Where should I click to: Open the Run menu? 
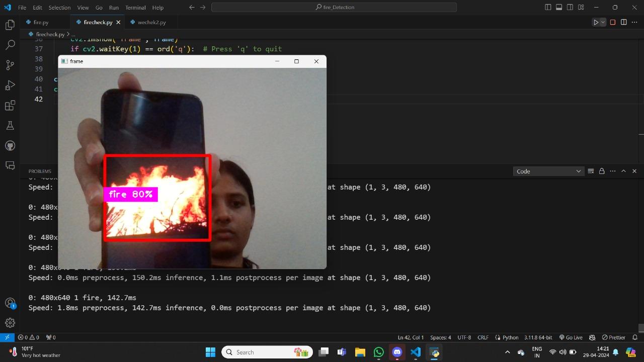tap(114, 8)
